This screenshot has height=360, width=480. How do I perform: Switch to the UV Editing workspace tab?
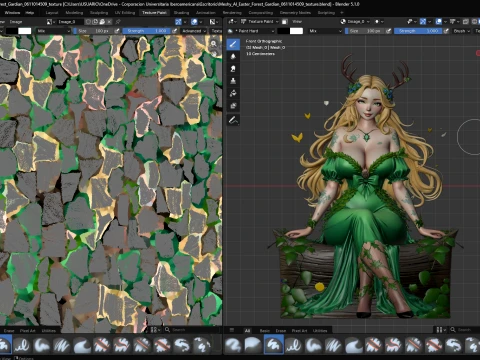(x=125, y=13)
